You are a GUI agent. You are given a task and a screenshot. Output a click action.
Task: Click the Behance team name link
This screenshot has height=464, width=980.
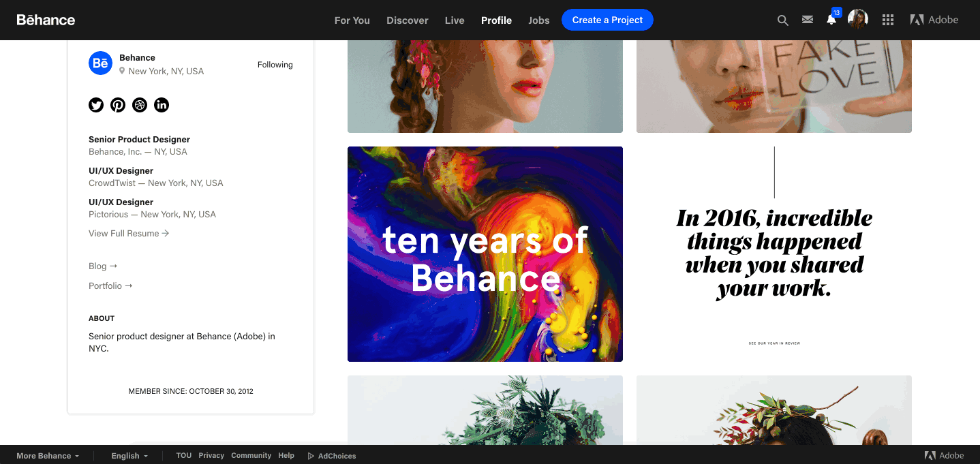click(137, 58)
